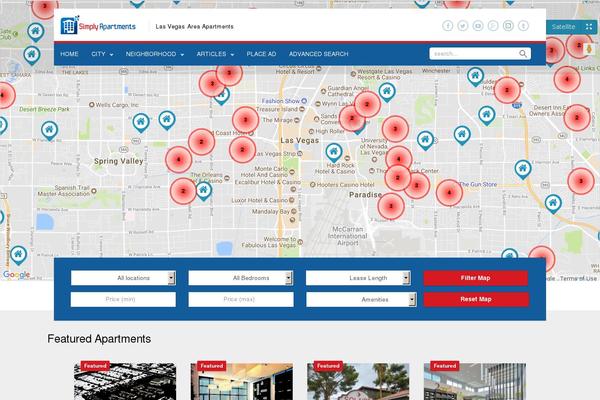Open cluster of 3 left of The Mirage
Viewport: 600px width, 400px height.
tap(245, 120)
